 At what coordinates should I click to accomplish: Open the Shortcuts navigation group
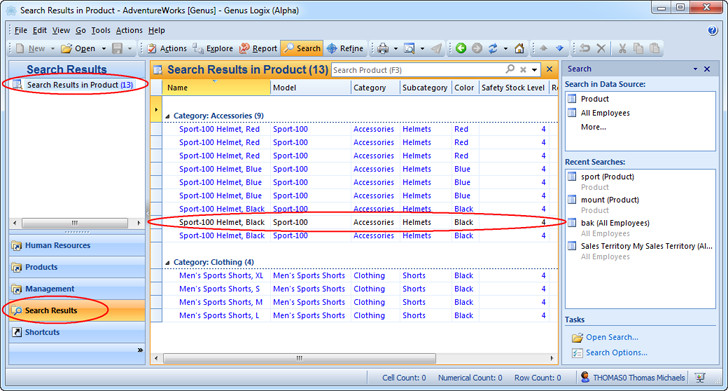click(x=77, y=332)
